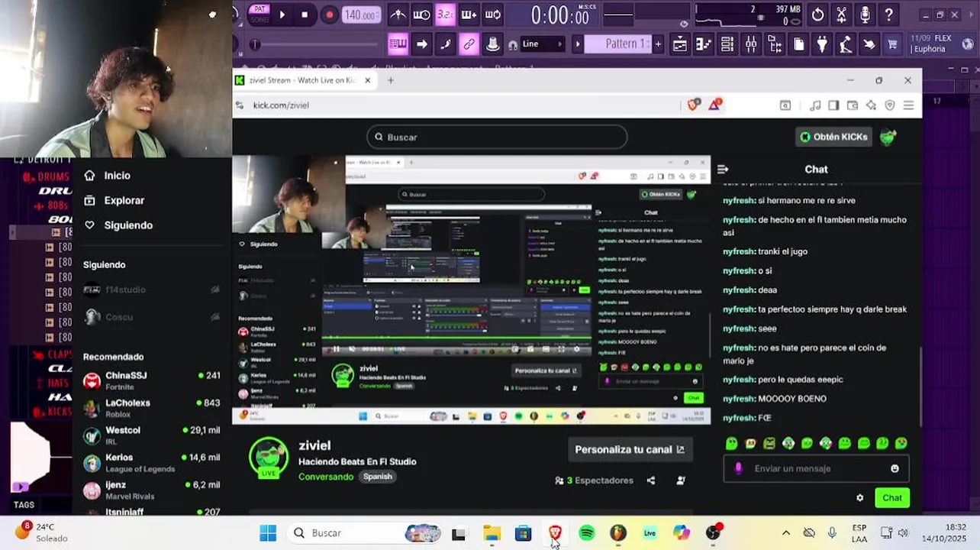Open FL Studio content library cart icon
The height and width of the screenshot is (550, 980).
pyautogui.click(x=892, y=44)
